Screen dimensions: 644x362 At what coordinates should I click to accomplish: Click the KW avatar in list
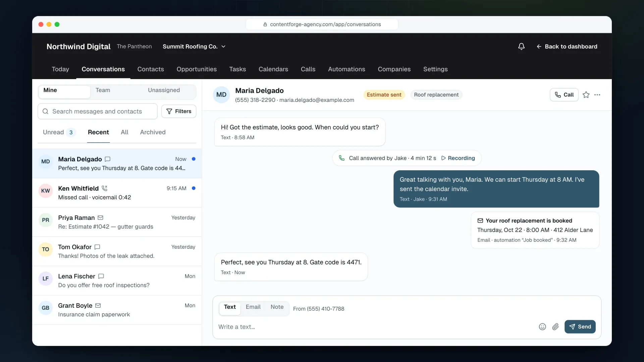tap(46, 191)
